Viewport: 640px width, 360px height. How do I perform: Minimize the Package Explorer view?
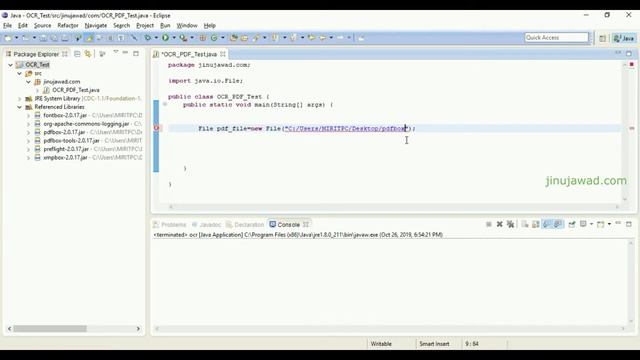tap(125, 53)
